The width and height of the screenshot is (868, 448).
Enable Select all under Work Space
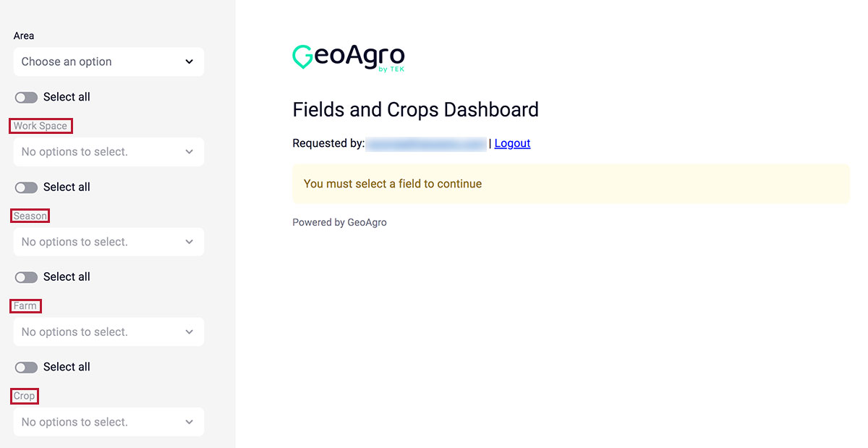click(x=26, y=187)
